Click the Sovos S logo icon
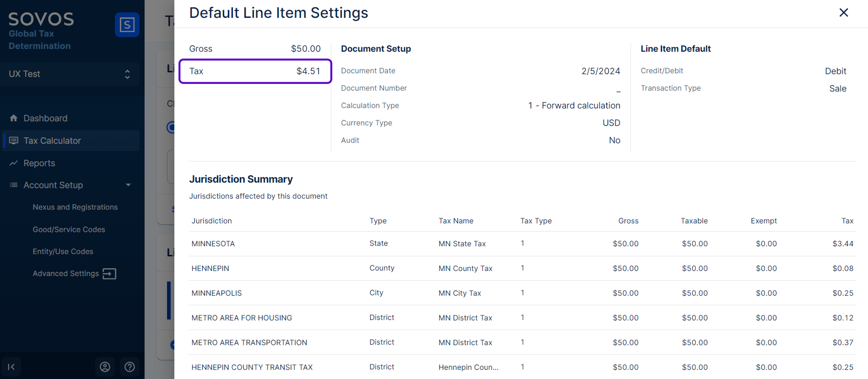 point(127,25)
